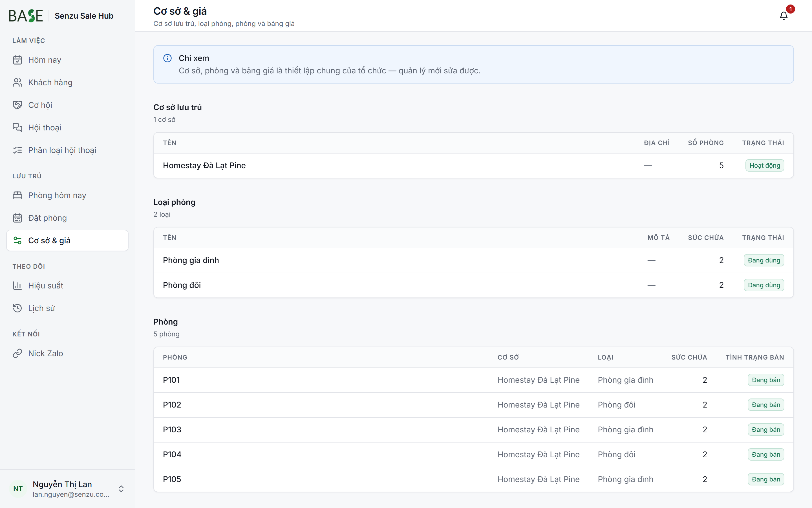The width and height of the screenshot is (812, 508).
Task: Click the Cơ sở & giá sliders icon
Action: tap(17, 240)
